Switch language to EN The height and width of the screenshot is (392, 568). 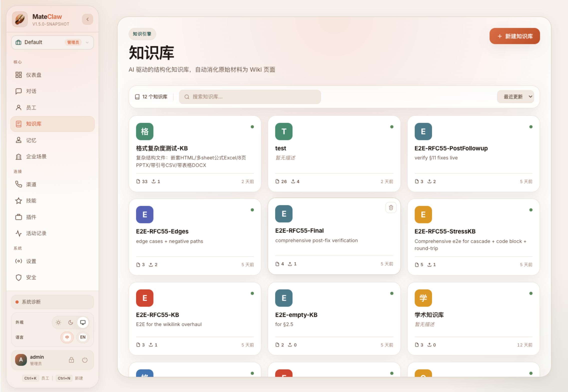[83, 337]
